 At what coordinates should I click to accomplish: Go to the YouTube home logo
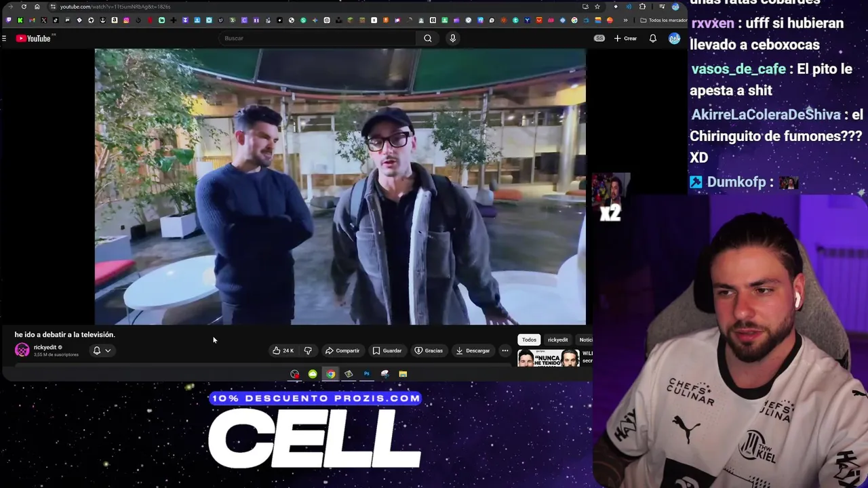pyautogui.click(x=33, y=39)
